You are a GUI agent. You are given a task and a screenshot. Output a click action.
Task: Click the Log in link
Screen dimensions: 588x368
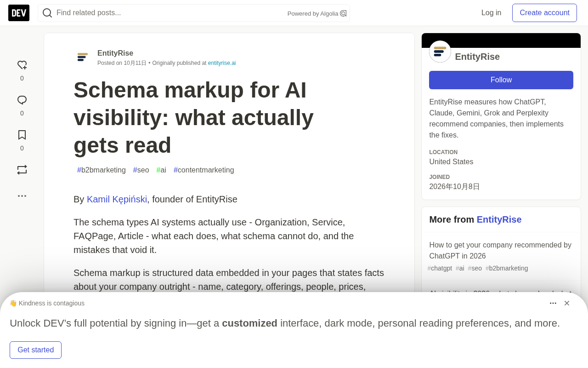click(x=491, y=13)
